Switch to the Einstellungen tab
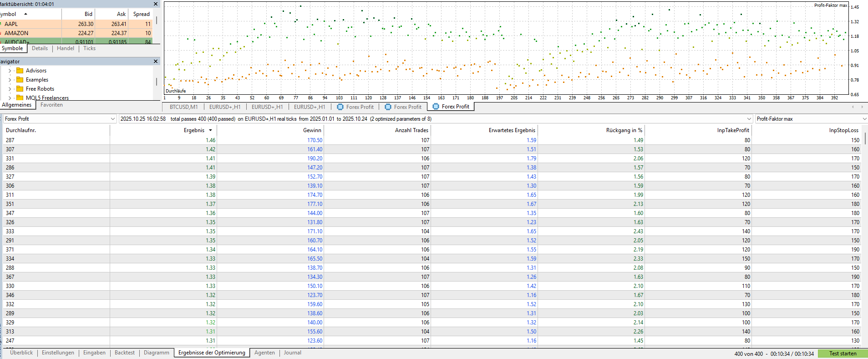 (x=58, y=353)
